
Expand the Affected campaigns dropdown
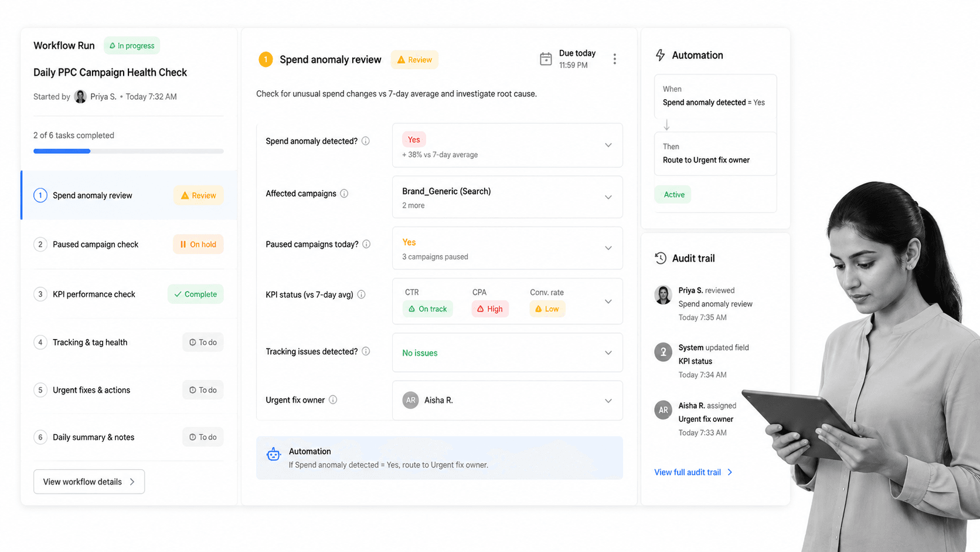608,198
